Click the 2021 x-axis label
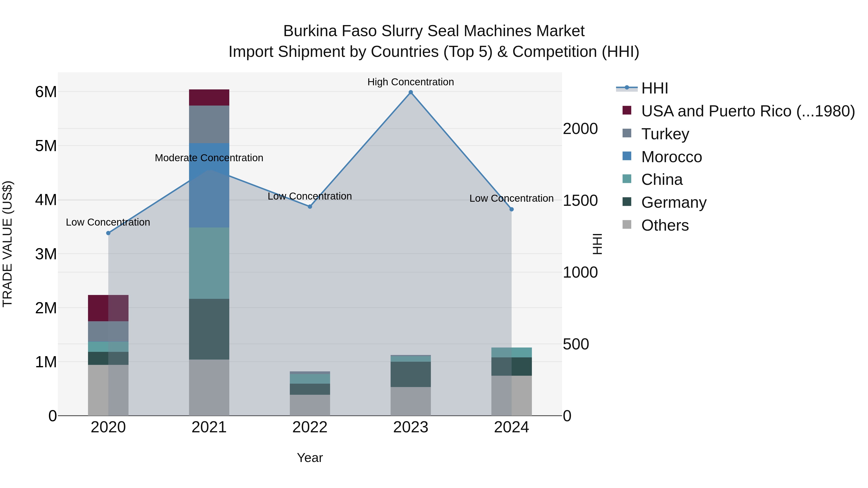Image resolution: width=868 pixels, height=488 pixels. coord(209,427)
